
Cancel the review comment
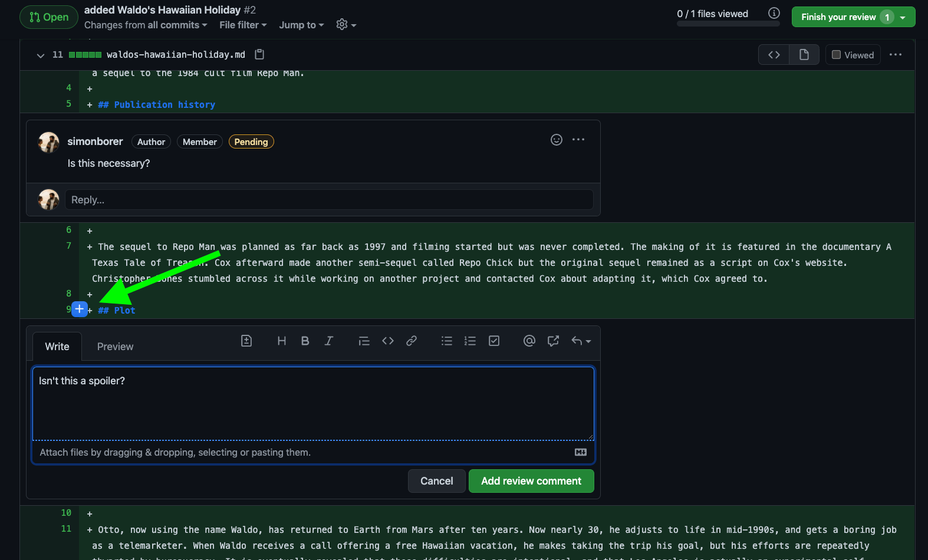(x=437, y=481)
